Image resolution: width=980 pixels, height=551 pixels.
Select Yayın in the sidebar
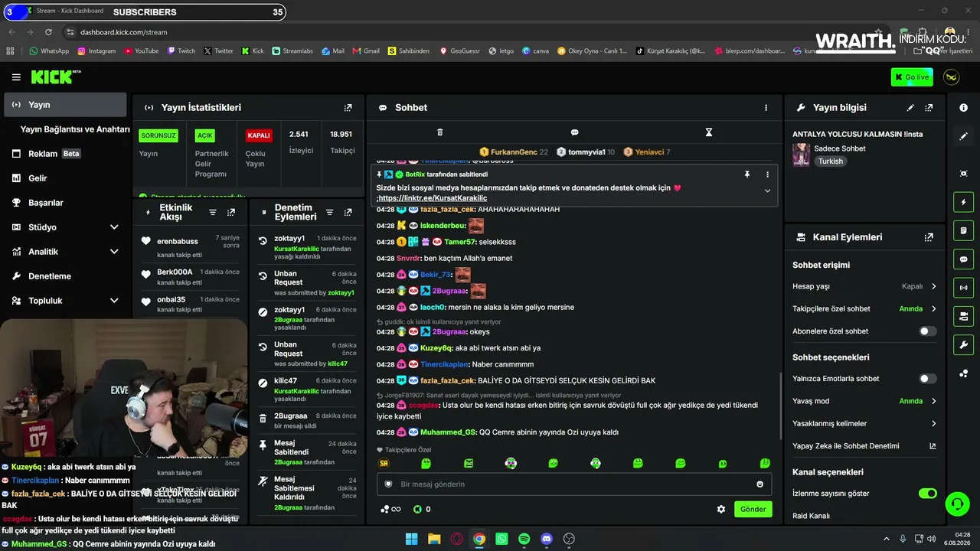(65, 105)
